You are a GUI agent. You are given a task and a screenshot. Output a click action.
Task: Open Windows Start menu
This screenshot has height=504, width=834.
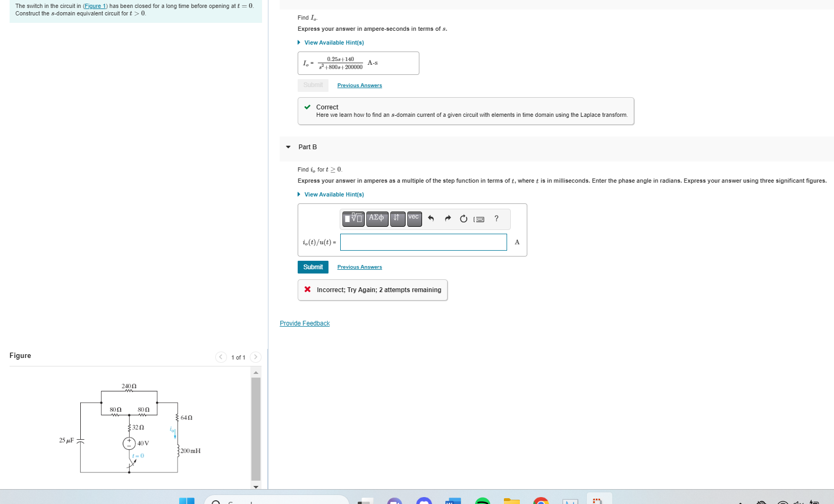click(187, 500)
